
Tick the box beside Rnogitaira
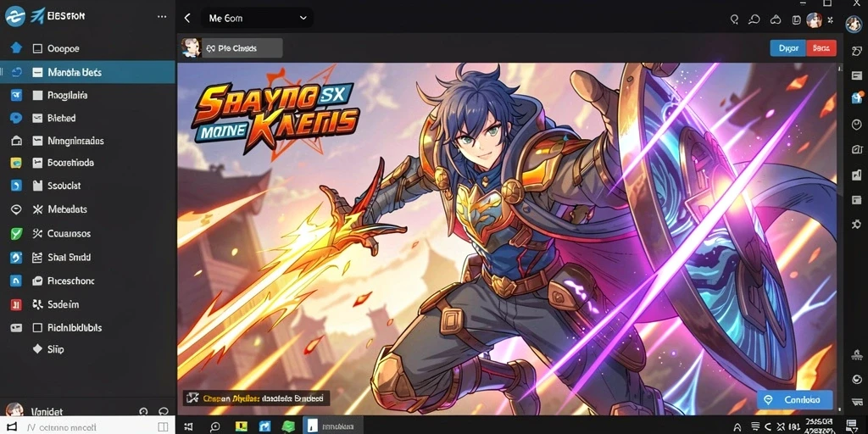pyautogui.click(x=37, y=95)
